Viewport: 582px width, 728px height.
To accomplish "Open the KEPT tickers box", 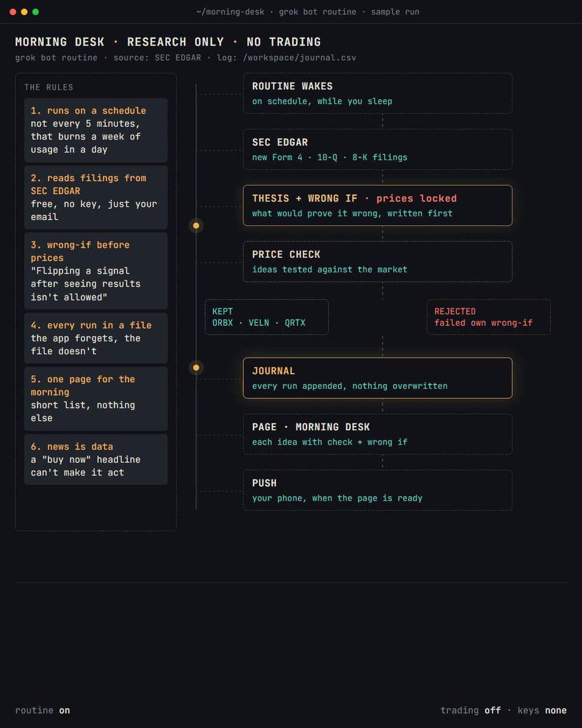I will 267,317.
